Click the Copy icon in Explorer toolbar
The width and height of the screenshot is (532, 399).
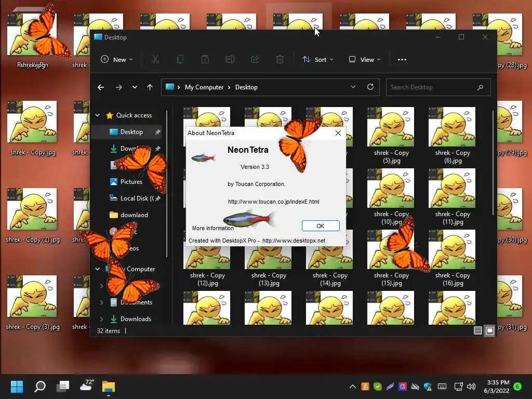pyautogui.click(x=180, y=59)
